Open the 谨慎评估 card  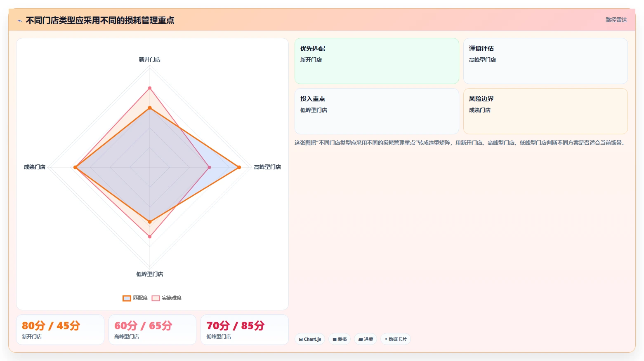point(545,61)
